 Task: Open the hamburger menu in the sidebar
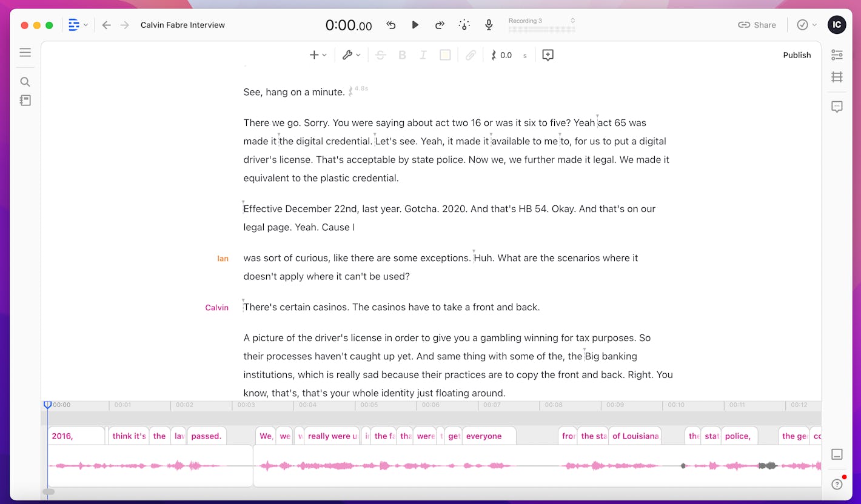tap(25, 52)
